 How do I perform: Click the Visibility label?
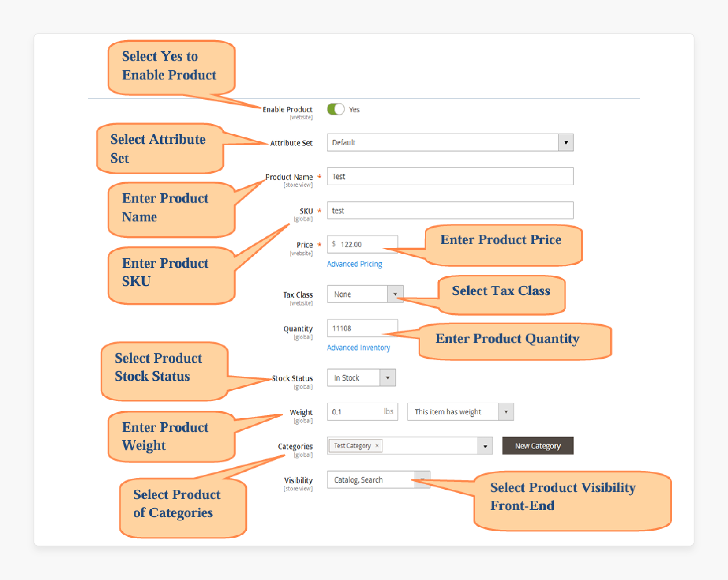pyautogui.click(x=299, y=480)
